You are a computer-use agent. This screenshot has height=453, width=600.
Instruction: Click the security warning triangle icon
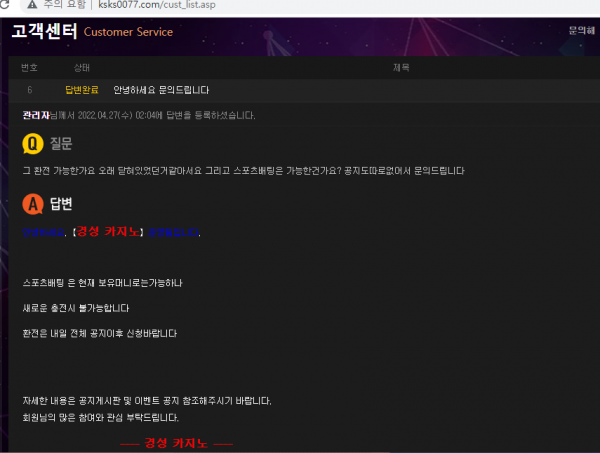pyautogui.click(x=30, y=6)
